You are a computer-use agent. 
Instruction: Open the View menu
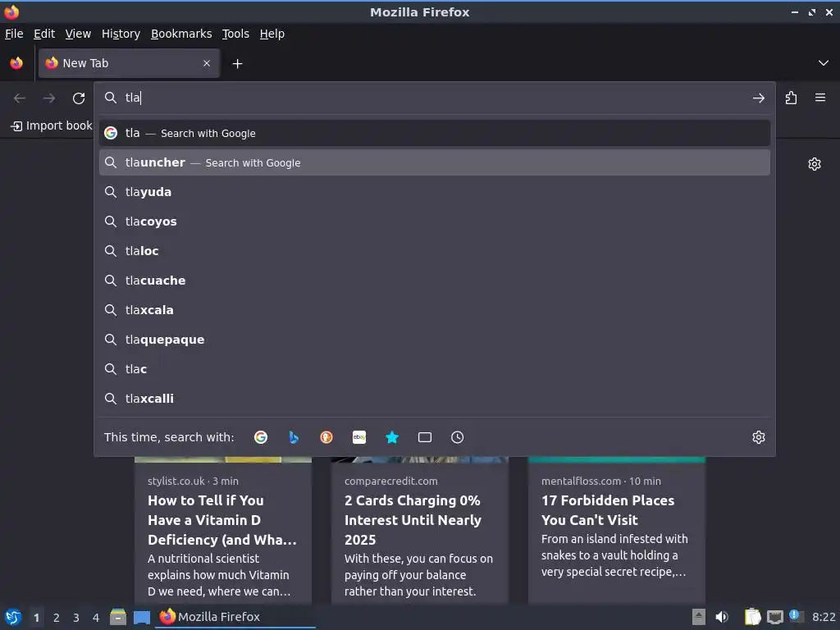[x=78, y=34]
